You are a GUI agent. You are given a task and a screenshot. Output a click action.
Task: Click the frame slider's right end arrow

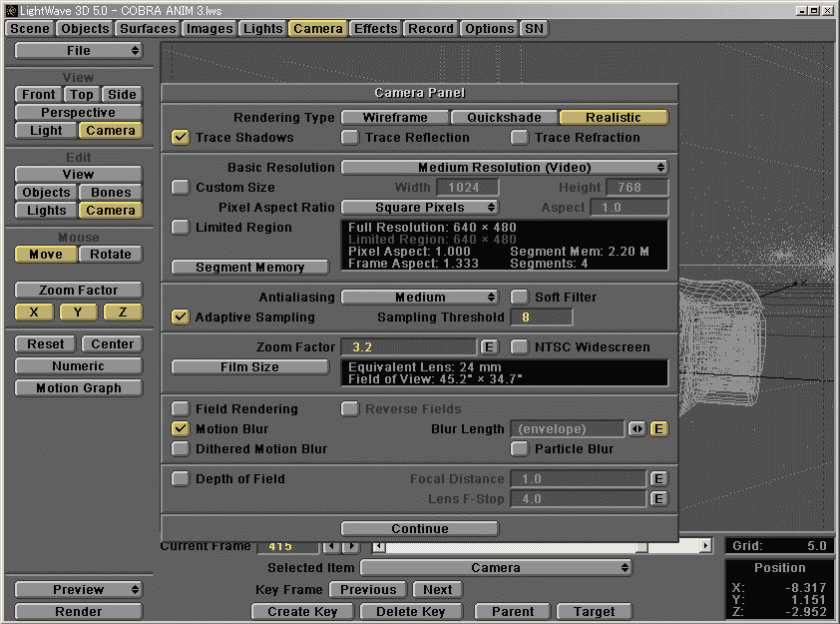(705, 547)
